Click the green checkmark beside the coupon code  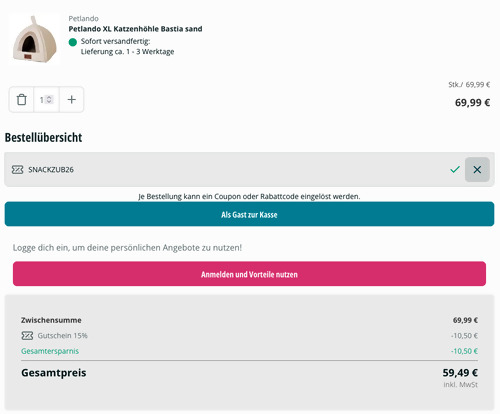point(455,170)
